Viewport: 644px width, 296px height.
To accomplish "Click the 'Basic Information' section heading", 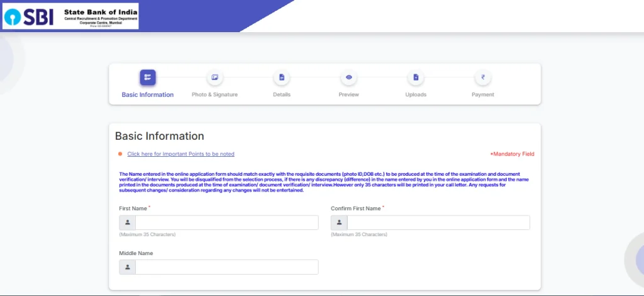I will pyautogui.click(x=159, y=136).
